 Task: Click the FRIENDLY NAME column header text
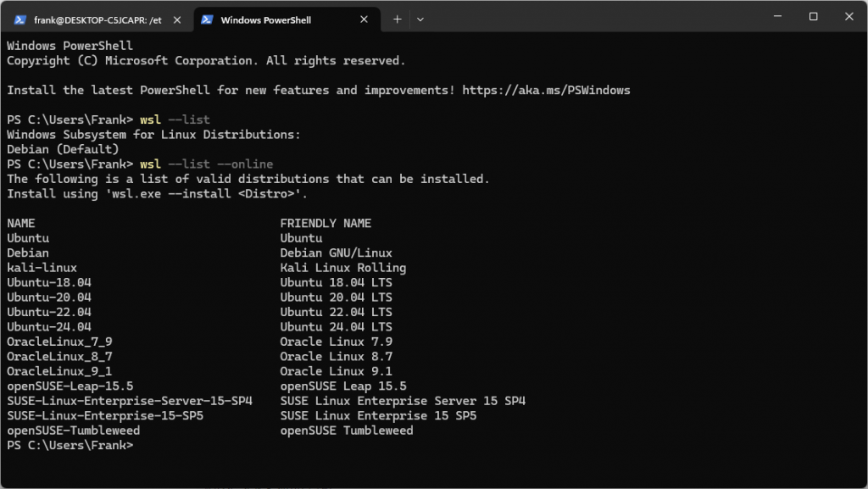tap(325, 223)
